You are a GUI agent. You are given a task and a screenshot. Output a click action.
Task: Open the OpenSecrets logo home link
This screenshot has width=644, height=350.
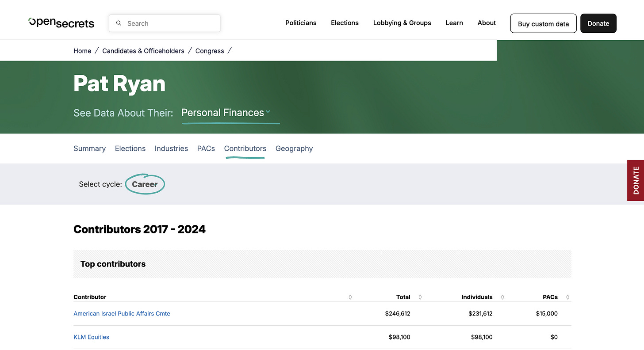point(61,23)
